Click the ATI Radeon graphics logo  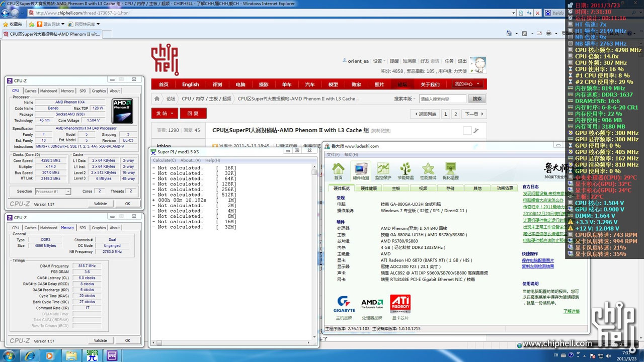coord(400,304)
